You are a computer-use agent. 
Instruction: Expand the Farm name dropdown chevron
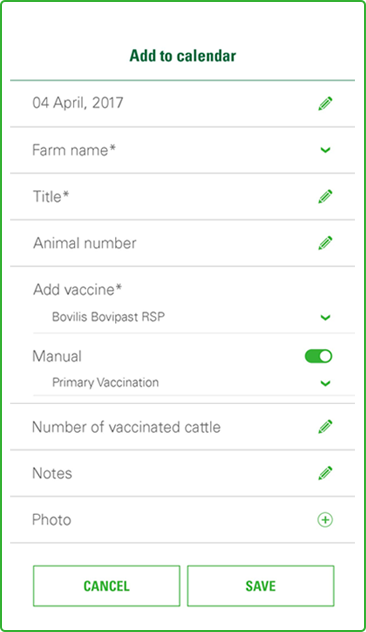tap(325, 150)
